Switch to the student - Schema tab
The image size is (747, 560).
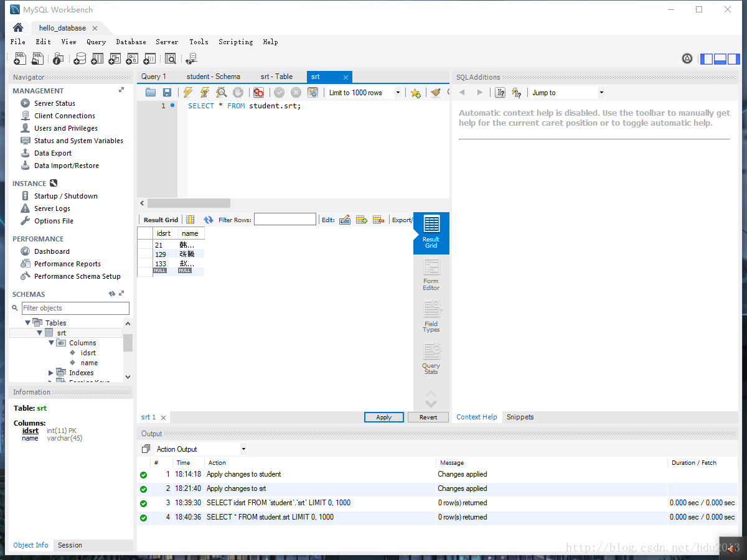(x=214, y=77)
